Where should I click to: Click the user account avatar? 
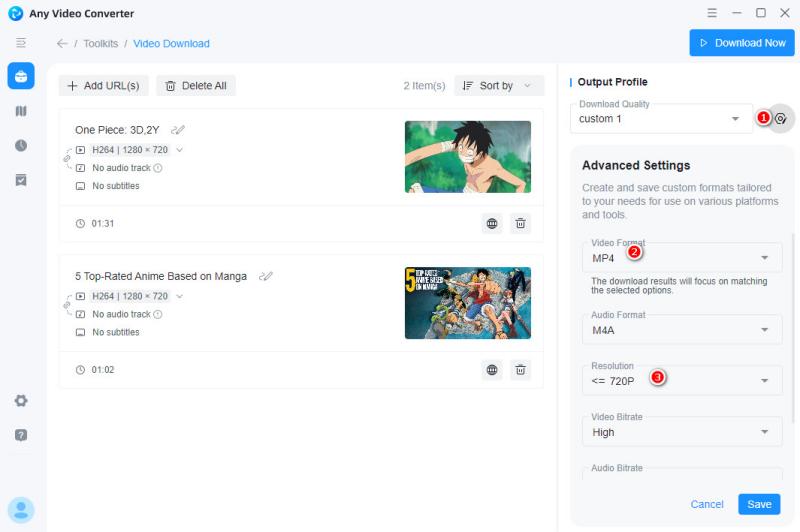click(21, 510)
